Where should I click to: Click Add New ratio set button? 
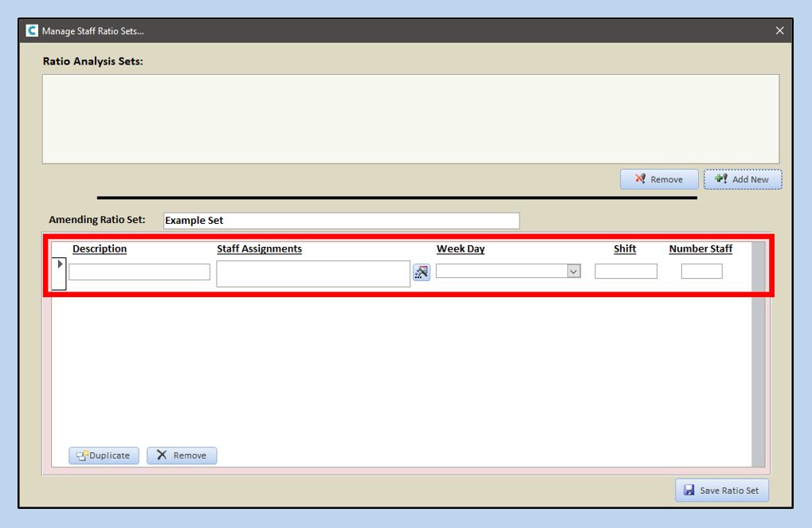tap(742, 179)
